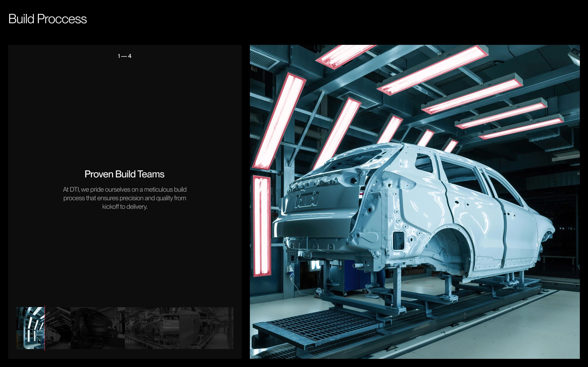Click the number 1 in the slide counter
This screenshot has width=588, height=367.
119,56
